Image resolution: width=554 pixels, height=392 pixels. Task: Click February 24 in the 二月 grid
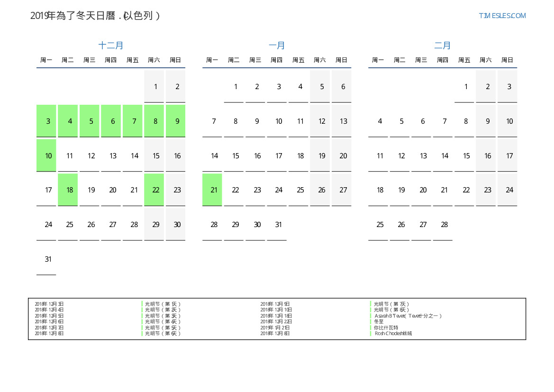(x=508, y=190)
